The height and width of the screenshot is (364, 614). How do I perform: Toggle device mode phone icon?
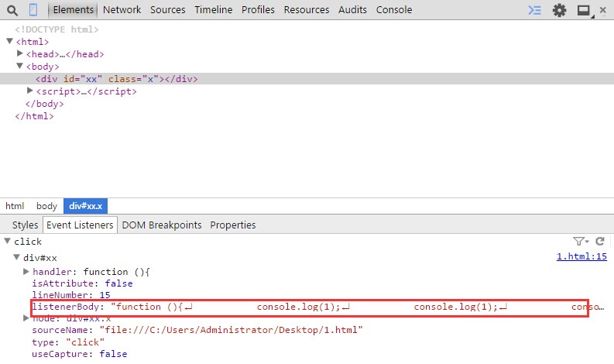tap(33, 10)
